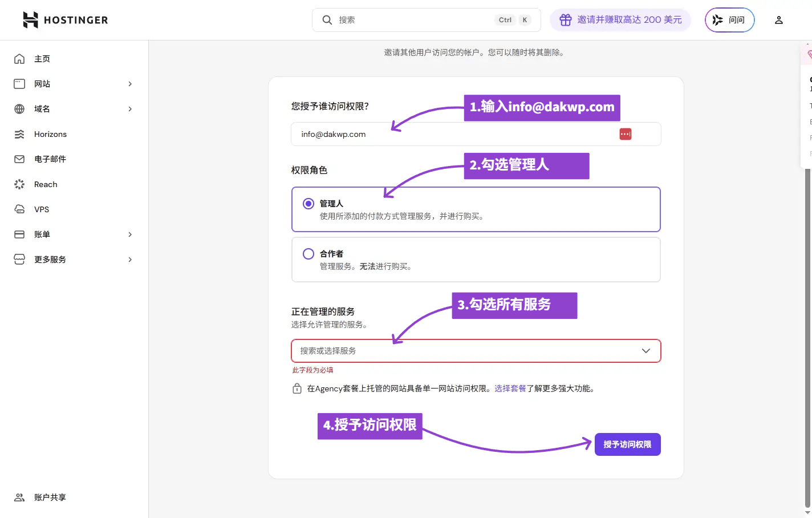This screenshot has height=518, width=812.
Task: Click the red password manager icon in email field
Action: (625, 134)
